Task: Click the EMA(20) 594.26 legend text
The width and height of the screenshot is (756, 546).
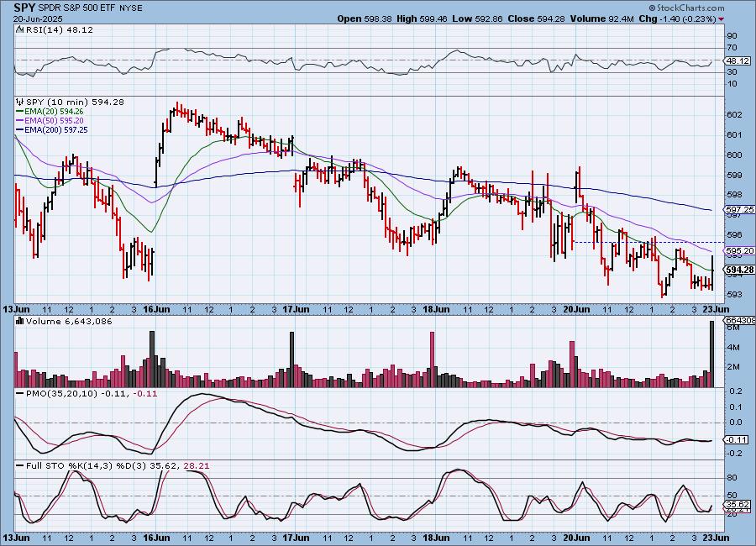Action: (x=54, y=112)
